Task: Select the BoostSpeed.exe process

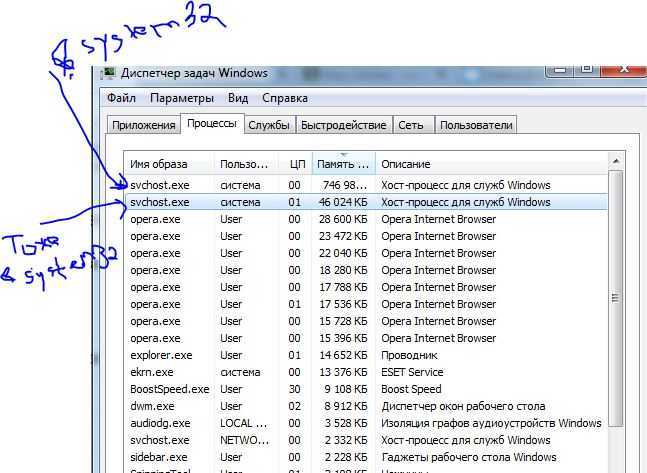Action: pos(366,389)
